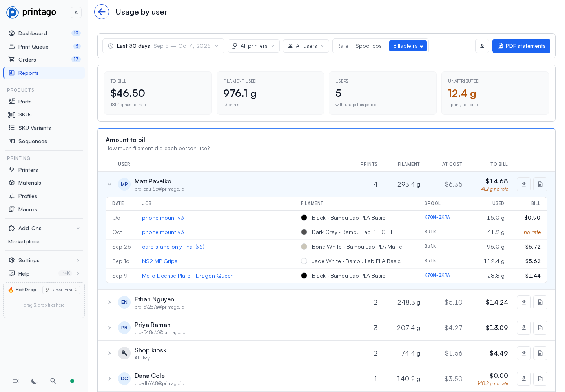Open Priya Raman's statement document icon
This screenshot has width=565, height=392.
(540, 328)
